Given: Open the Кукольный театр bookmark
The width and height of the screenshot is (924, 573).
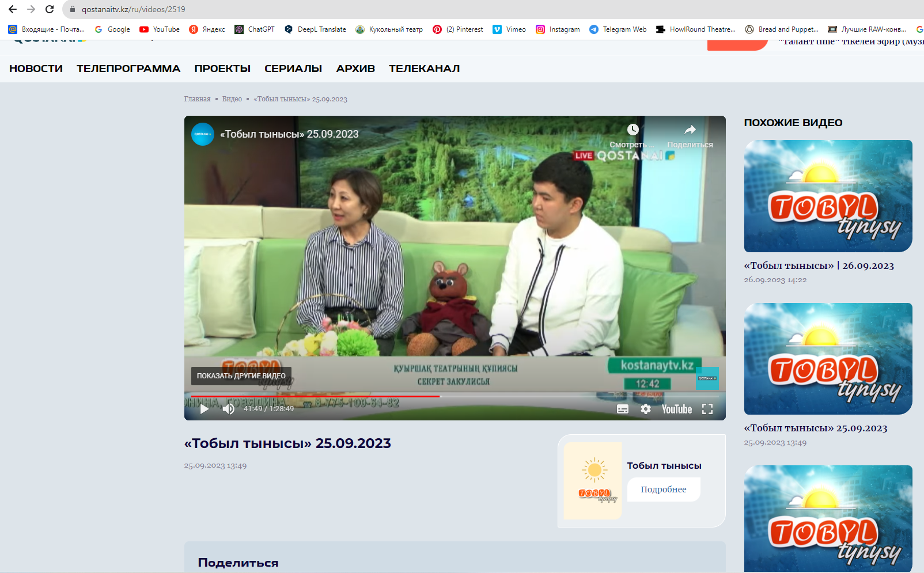Looking at the screenshot, I should pyautogui.click(x=389, y=29).
